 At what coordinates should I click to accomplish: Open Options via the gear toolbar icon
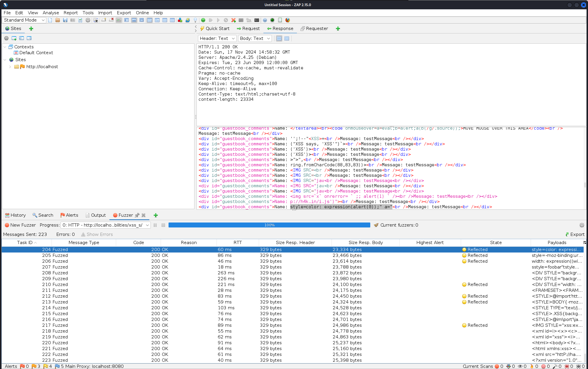(88, 20)
